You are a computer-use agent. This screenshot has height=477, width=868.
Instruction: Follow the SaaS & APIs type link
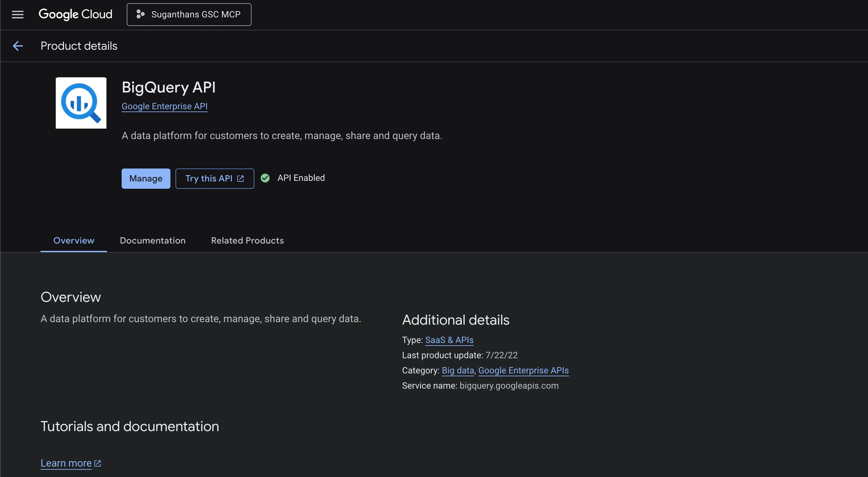point(449,340)
